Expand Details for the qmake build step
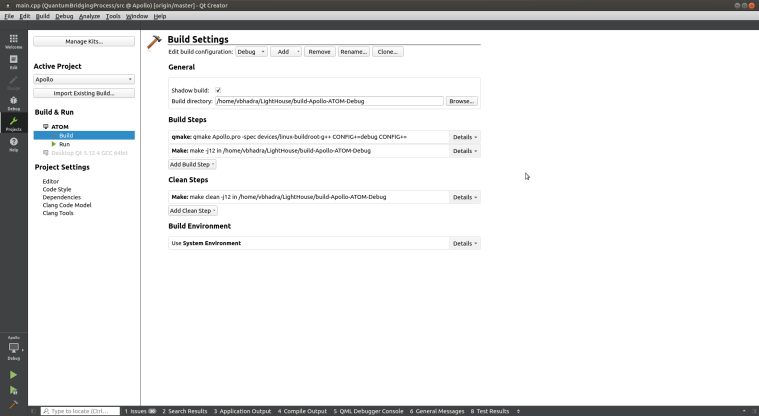Screen dimensions: 759x416 [465, 136]
